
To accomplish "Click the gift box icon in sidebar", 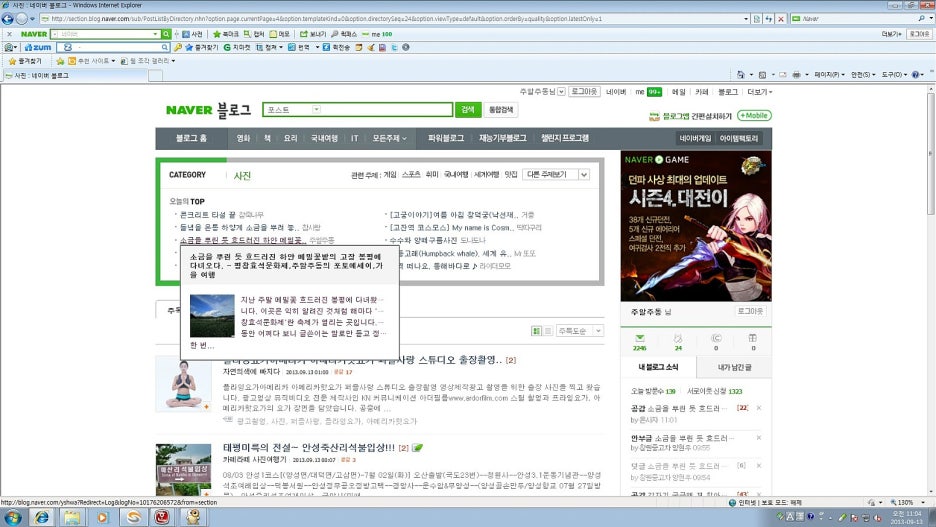I will pos(753,338).
